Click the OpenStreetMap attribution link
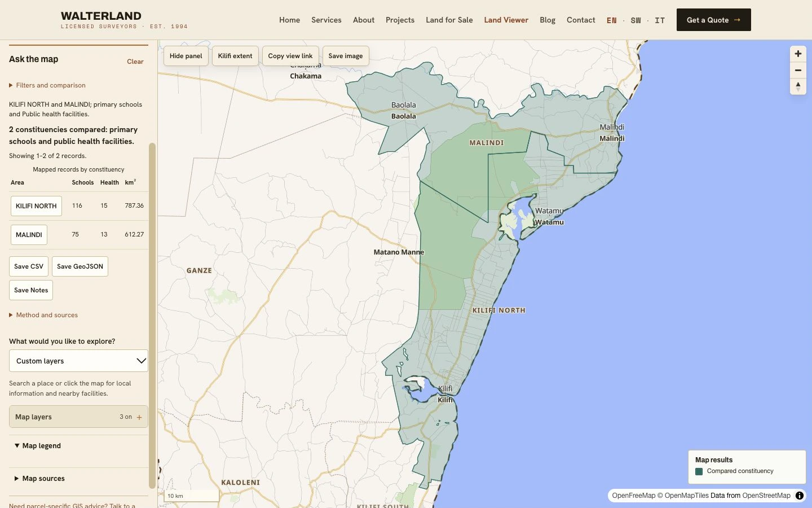The width and height of the screenshot is (812, 508). point(766,496)
